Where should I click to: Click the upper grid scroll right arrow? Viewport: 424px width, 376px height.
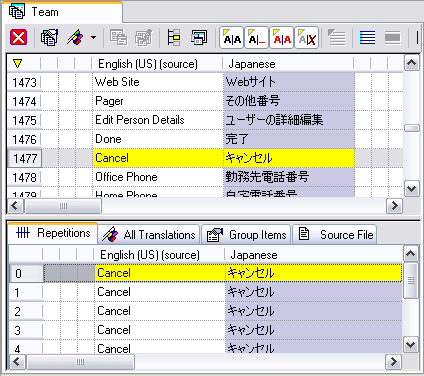coord(395,206)
